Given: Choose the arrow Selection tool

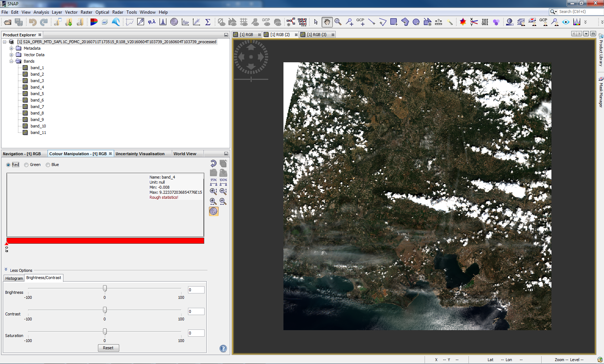Looking at the screenshot, I should (x=316, y=22).
